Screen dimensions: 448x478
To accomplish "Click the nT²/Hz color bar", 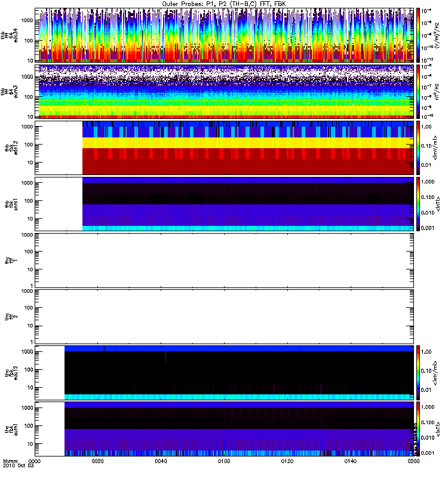I will [x=418, y=91].
